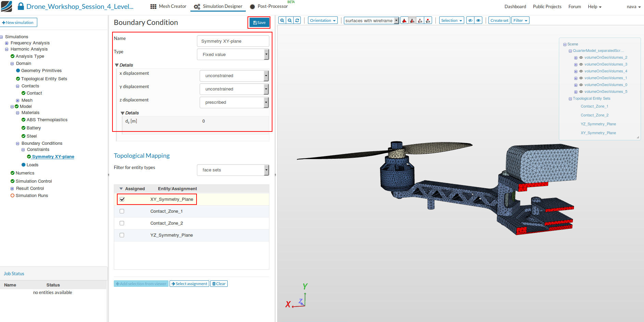Open the y displacement dropdown
Viewport: 644px width, 322px height.
[234, 89]
